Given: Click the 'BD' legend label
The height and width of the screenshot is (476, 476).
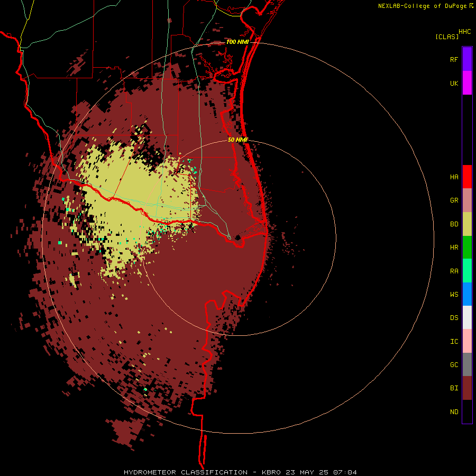Looking at the screenshot, I should (x=454, y=224).
